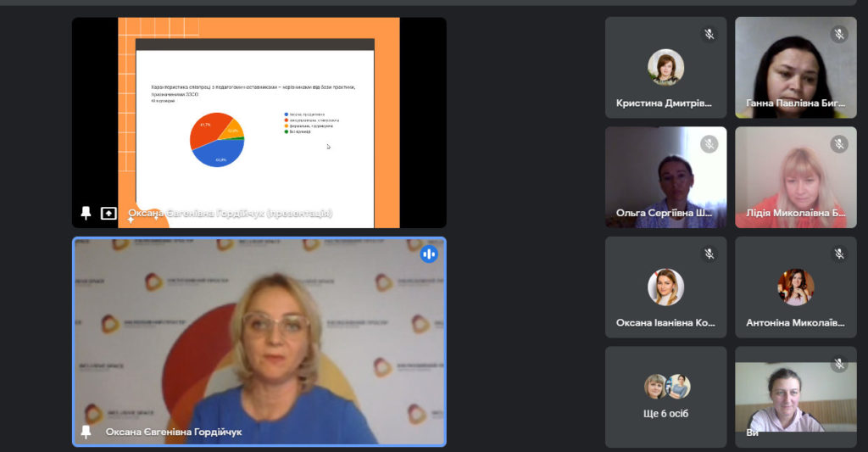
Task: Click the blue audio-activity indicator on speaker video
Action: pyautogui.click(x=428, y=254)
